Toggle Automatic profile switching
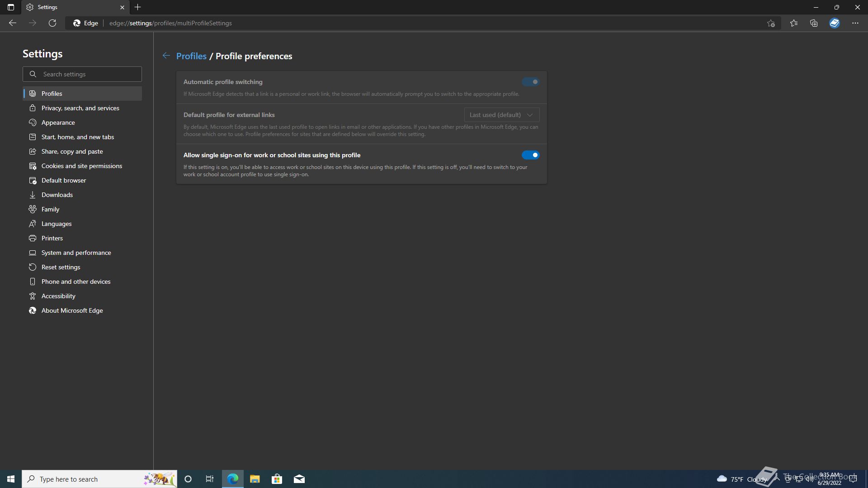This screenshot has height=488, width=868. click(530, 82)
